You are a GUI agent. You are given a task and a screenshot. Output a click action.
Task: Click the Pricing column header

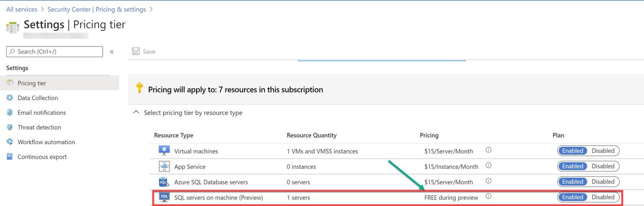pyautogui.click(x=429, y=135)
